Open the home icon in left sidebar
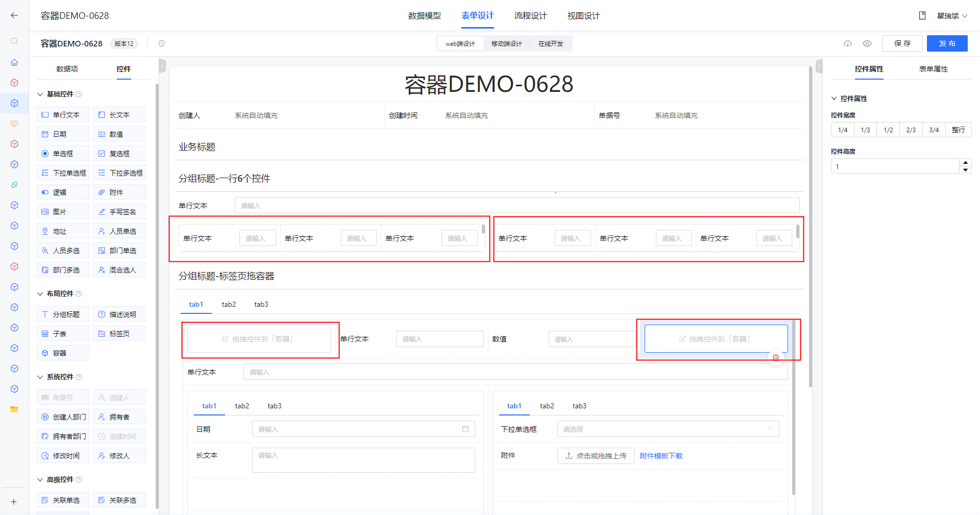This screenshot has height=515, width=980. coord(14,62)
